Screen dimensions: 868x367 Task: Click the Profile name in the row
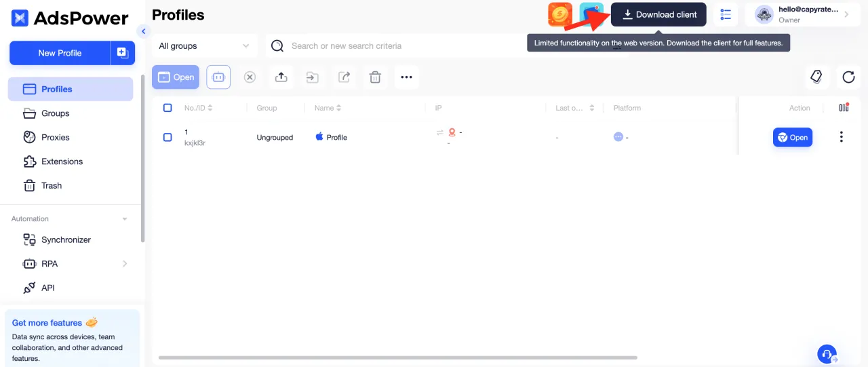point(336,137)
